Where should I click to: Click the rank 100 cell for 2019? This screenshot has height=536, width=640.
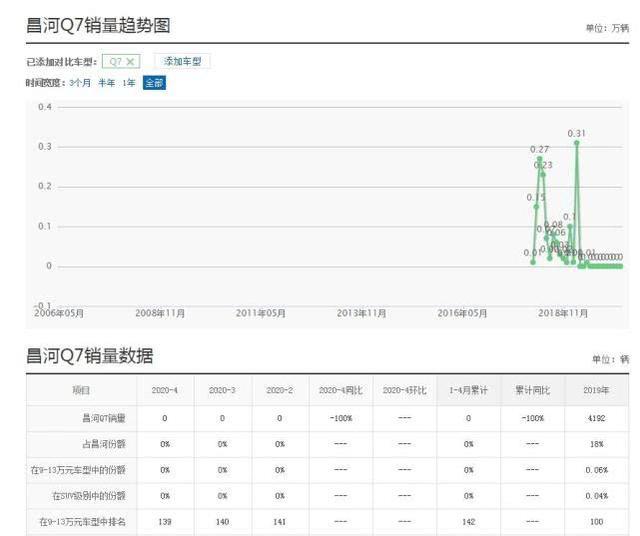click(596, 522)
